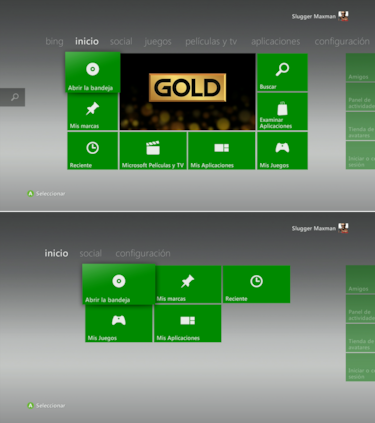This screenshot has height=423, width=375.
Task: Open configuración tab beside aplicaciones
Action: pyautogui.click(x=342, y=42)
